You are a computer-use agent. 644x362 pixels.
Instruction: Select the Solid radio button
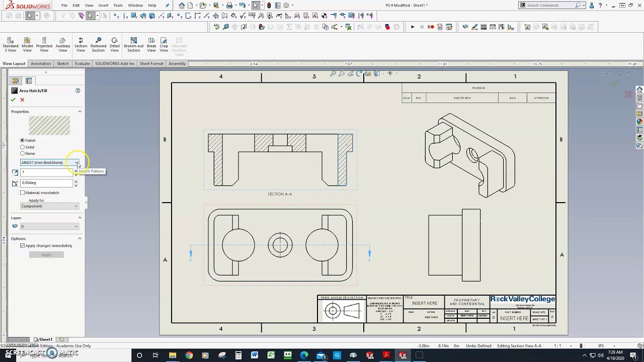coord(22,147)
